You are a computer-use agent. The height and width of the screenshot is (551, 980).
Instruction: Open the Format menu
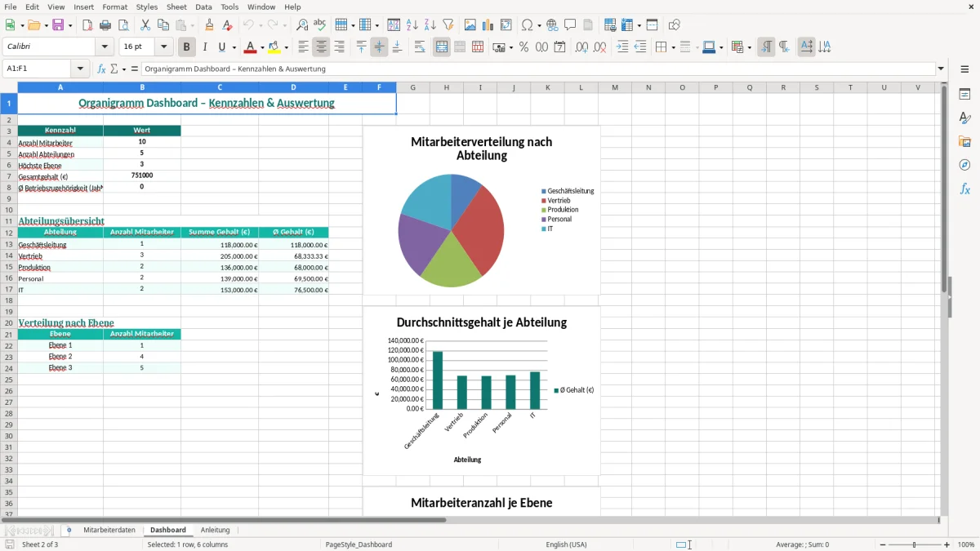click(115, 7)
